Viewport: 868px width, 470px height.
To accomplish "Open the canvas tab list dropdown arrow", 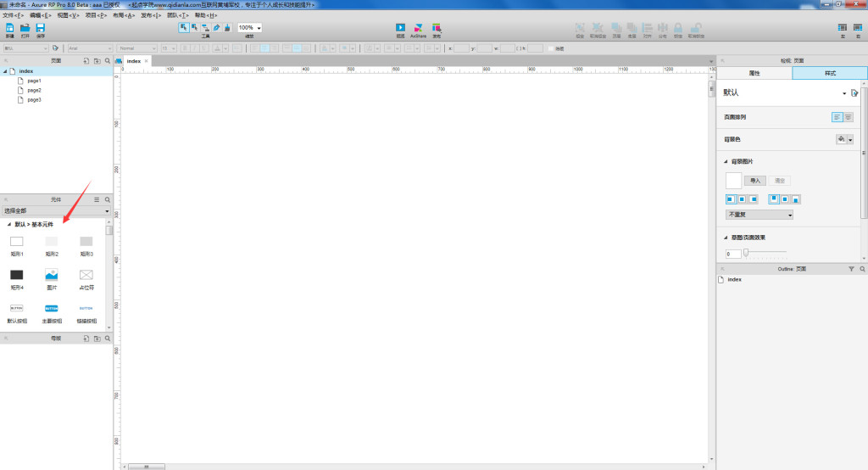I will 711,62.
